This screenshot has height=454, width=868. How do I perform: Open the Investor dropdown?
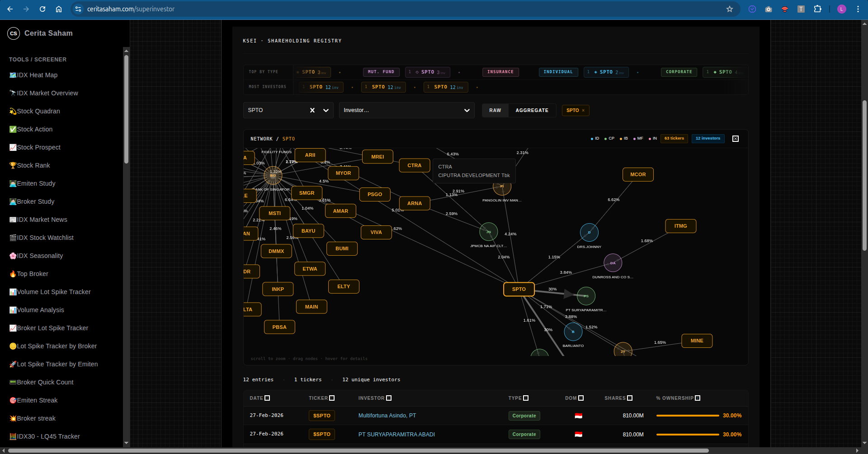(406, 110)
